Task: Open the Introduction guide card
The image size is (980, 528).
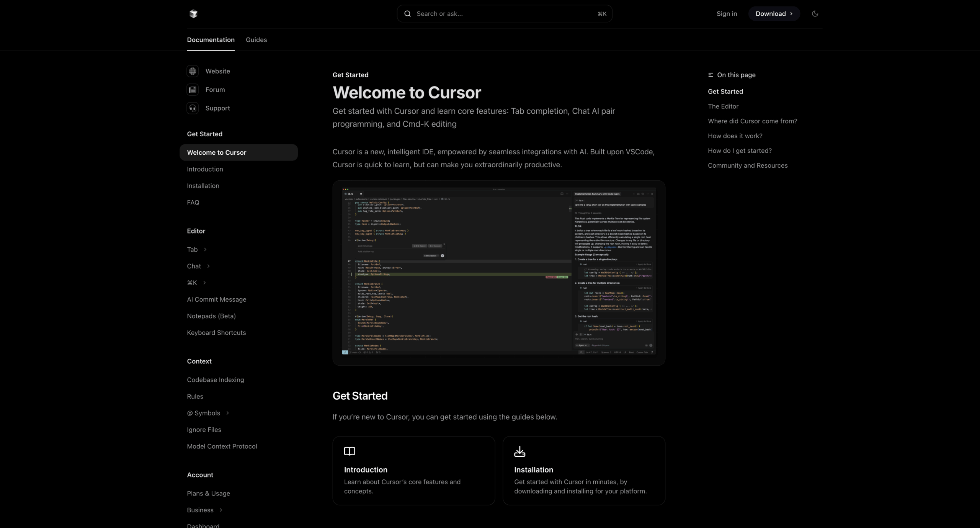Action: pos(413,471)
